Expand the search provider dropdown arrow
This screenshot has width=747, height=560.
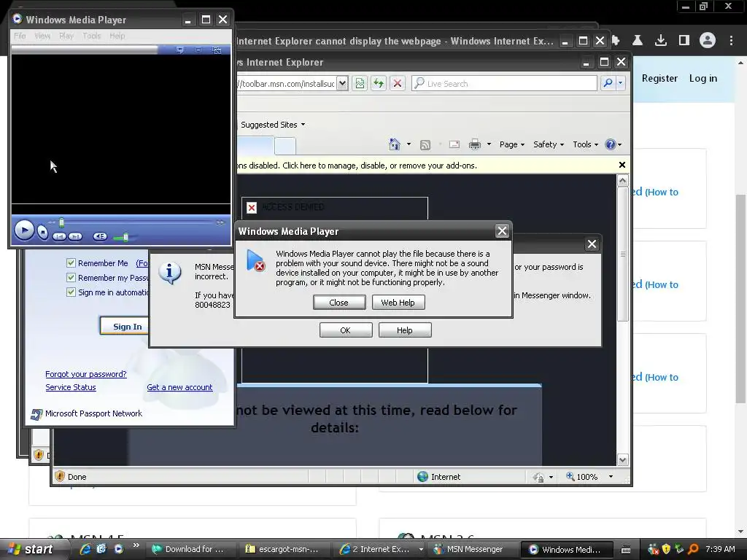(620, 83)
